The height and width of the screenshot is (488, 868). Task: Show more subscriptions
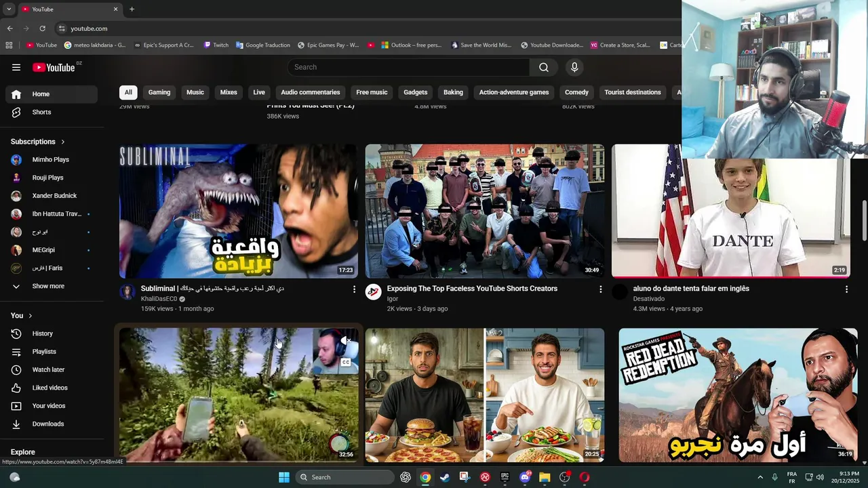52,286
